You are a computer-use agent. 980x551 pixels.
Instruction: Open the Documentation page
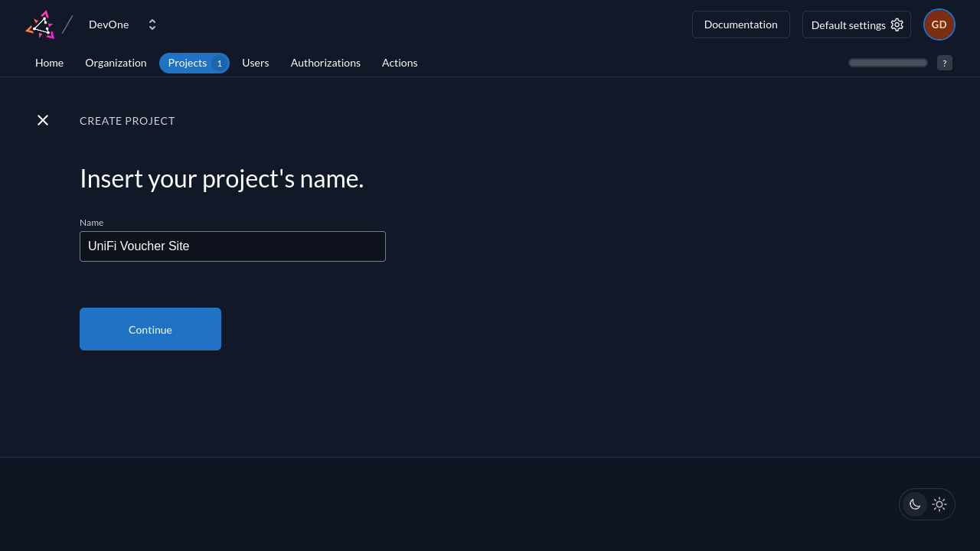[x=740, y=24]
